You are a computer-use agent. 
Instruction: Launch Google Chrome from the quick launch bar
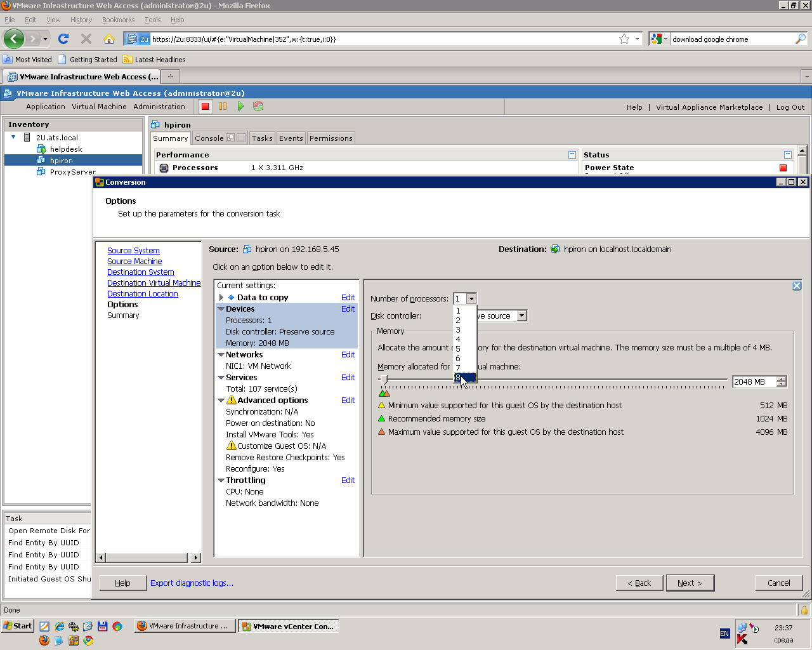(88, 640)
